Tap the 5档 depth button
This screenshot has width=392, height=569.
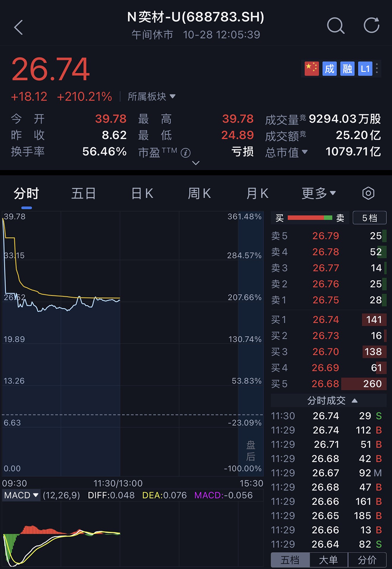[x=369, y=218]
